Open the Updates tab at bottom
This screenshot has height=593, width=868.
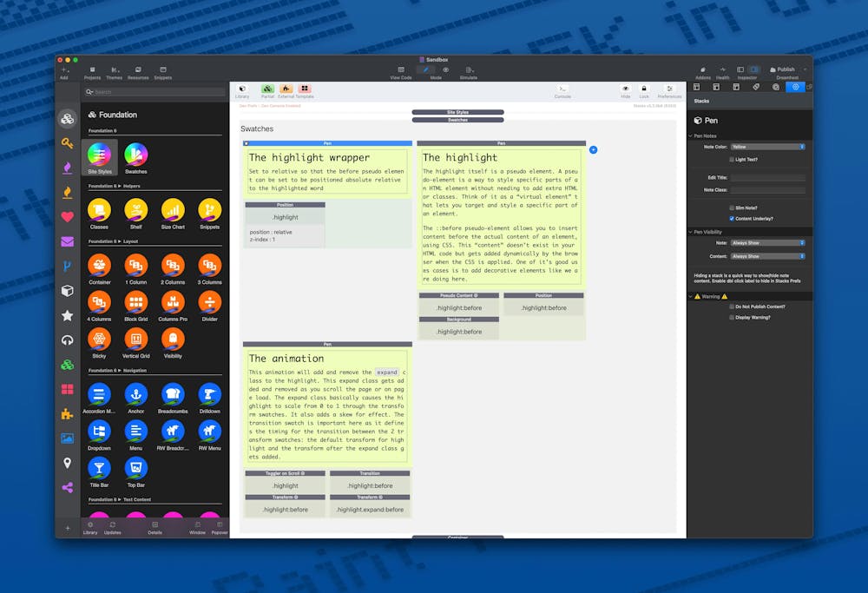[x=112, y=528]
